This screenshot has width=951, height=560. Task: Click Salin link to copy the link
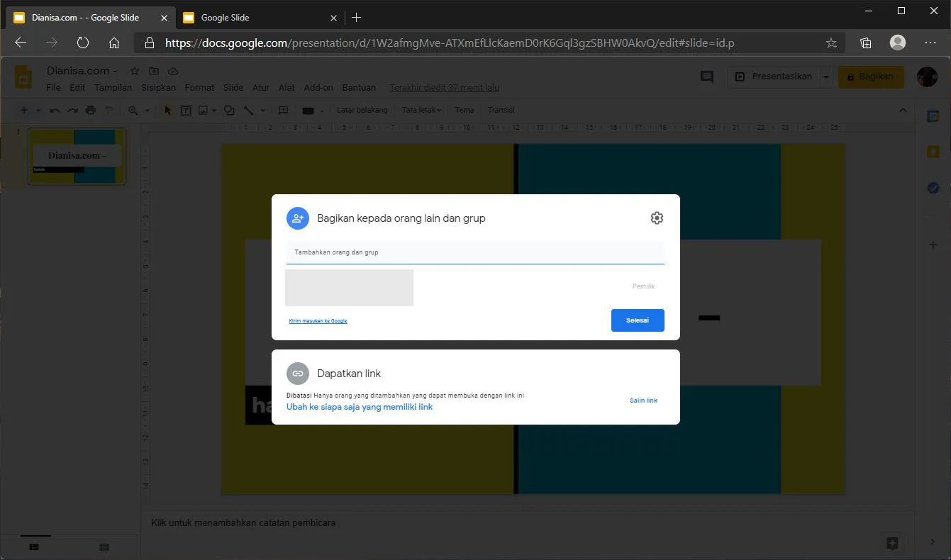643,400
